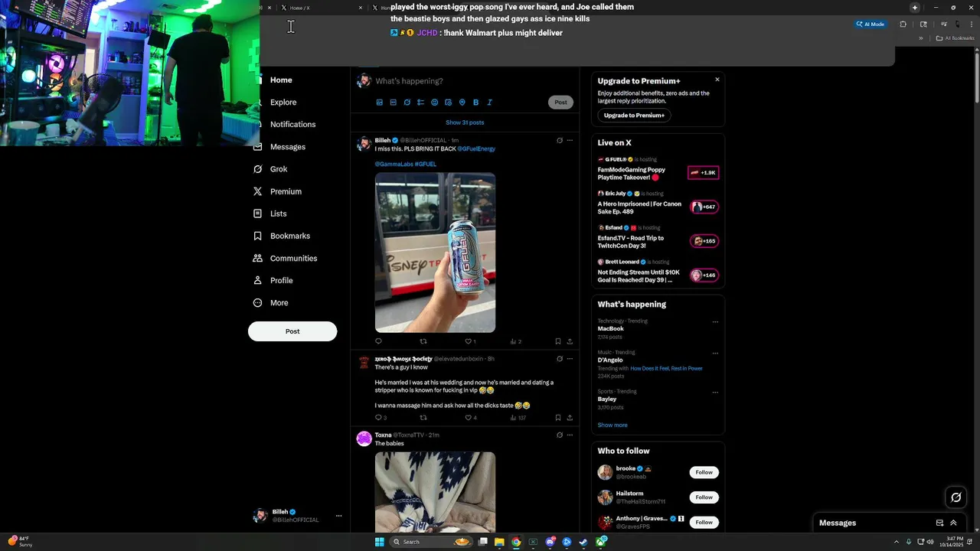Open options for D'Angelo trending topic
The width and height of the screenshot is (980, 551).
[715, 354]
